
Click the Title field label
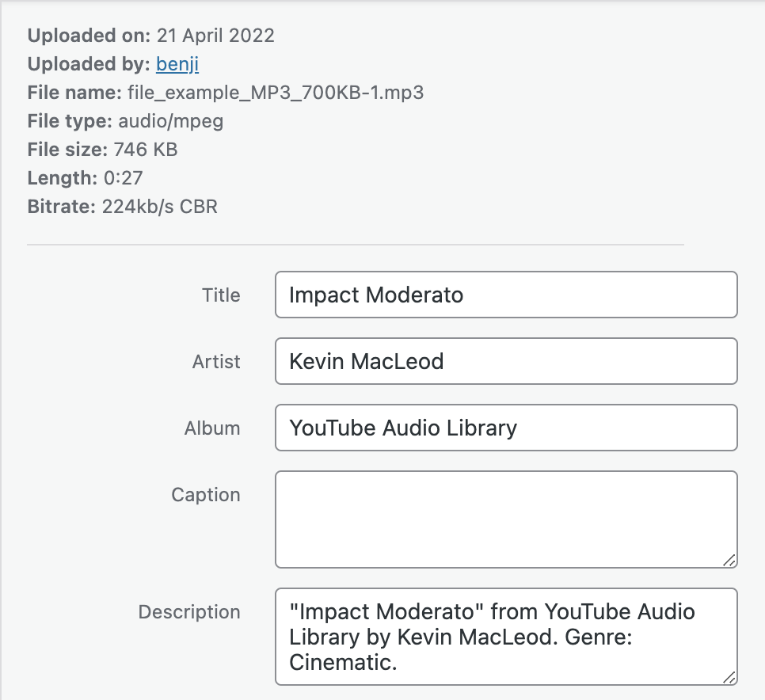(221, 295)
